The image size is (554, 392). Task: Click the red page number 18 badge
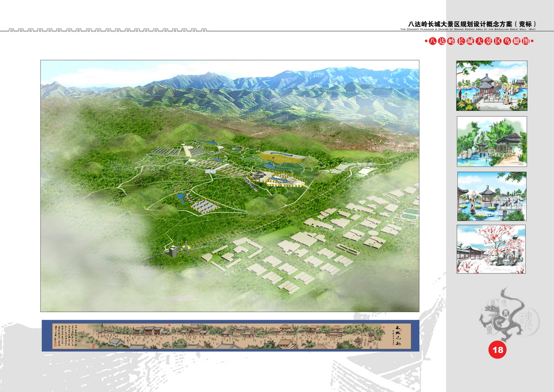(498, 350)
